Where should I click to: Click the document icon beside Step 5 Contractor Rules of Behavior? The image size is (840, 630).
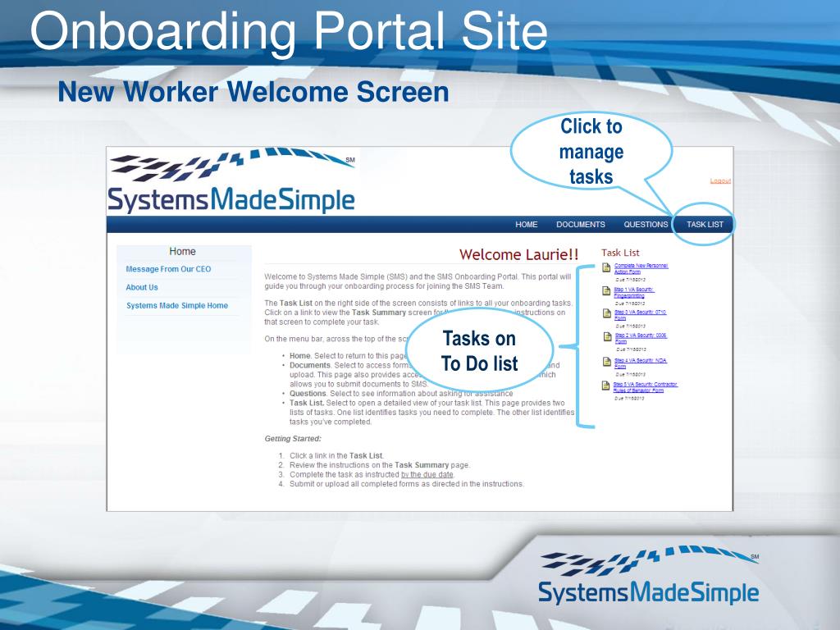[606, 386]
